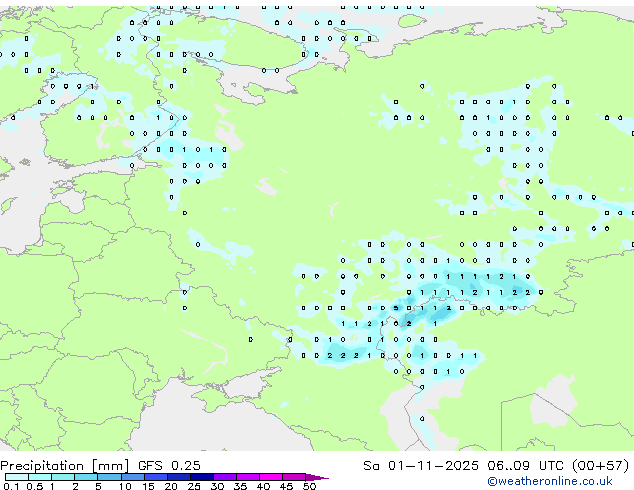Click the 'GFS 0.25' model label

point(169,466)
